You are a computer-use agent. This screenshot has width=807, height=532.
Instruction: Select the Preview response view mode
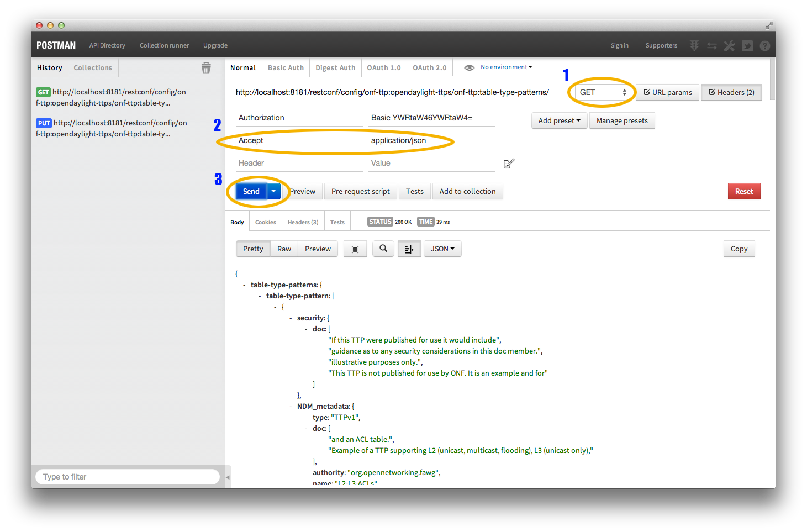318,249
